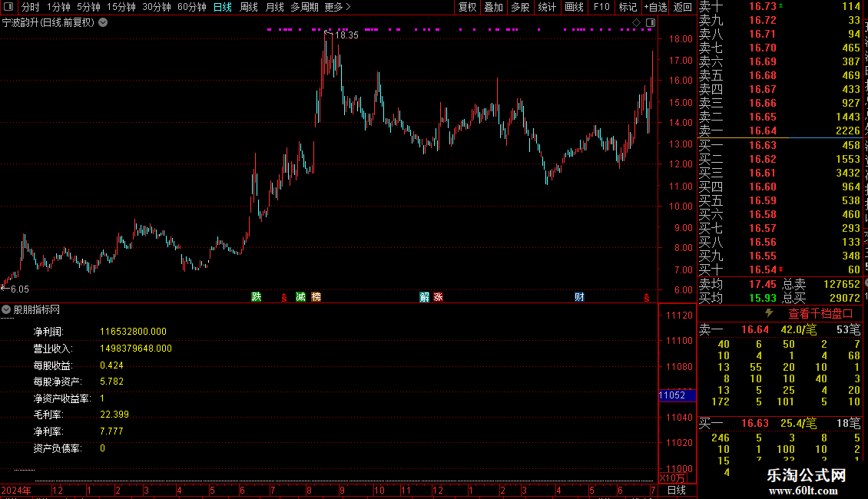Click 总买 29072 total
868x499 pixels.
click(845, 298)
